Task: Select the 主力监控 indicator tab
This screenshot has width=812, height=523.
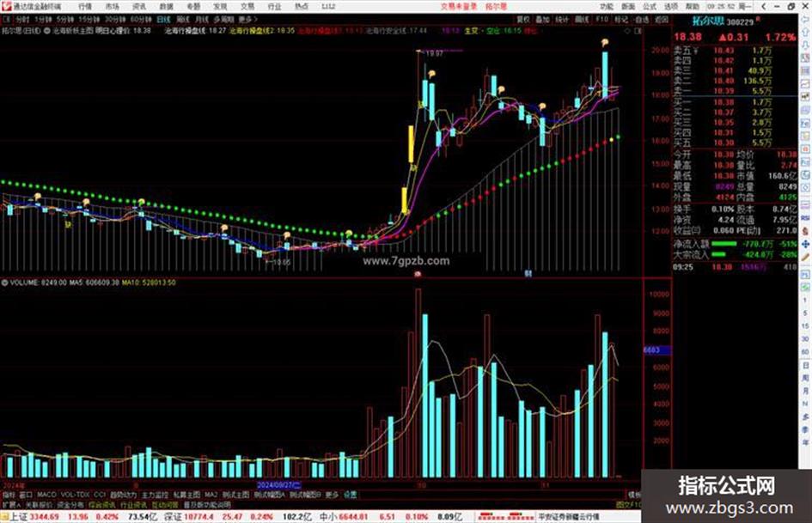Action: coord(155,495)
